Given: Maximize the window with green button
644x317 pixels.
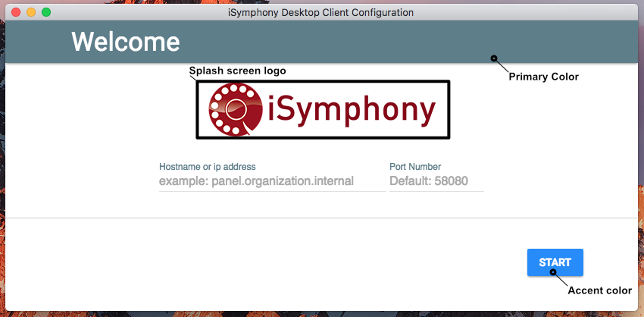Looking at the screenshot, I should [x=46, y=12].
